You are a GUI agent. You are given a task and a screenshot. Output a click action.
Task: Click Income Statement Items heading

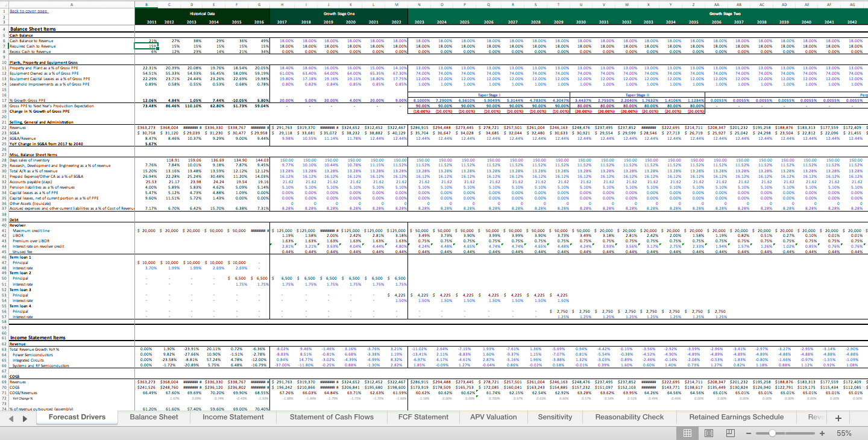(37, 338)
